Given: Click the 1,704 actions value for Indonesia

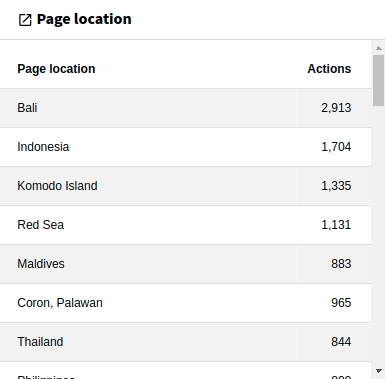Looking at the screenshot, I should pos(336,147).
